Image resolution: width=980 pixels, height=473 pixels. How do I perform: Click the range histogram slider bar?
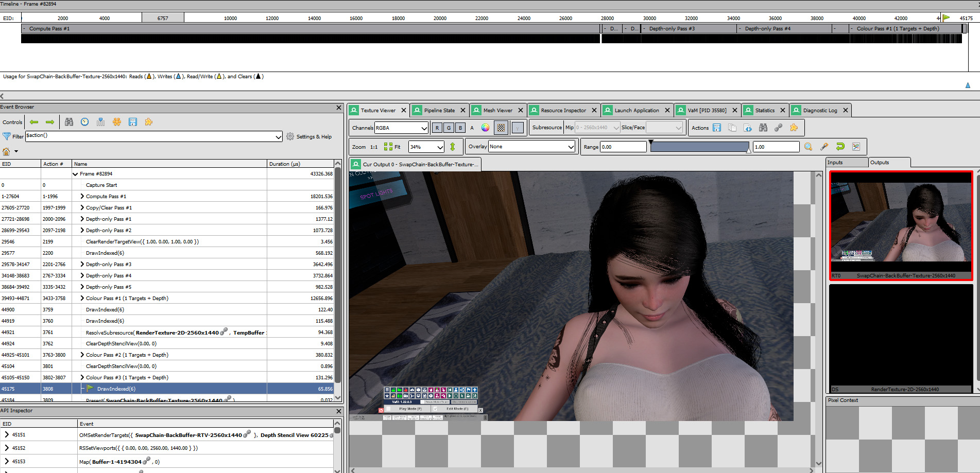[700, 147]
